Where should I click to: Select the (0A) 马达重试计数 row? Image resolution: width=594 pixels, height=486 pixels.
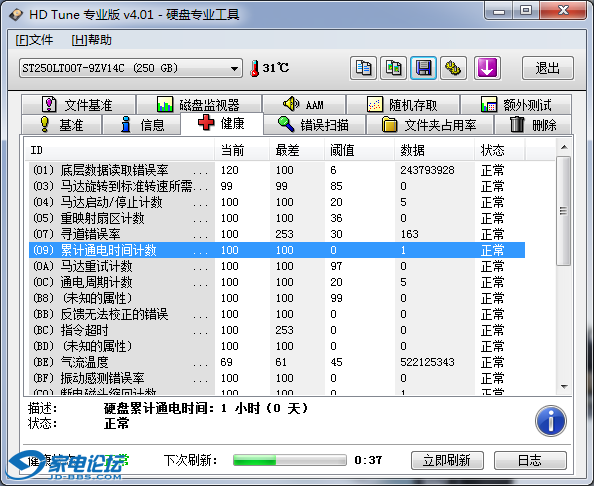(x=277, y=266)
